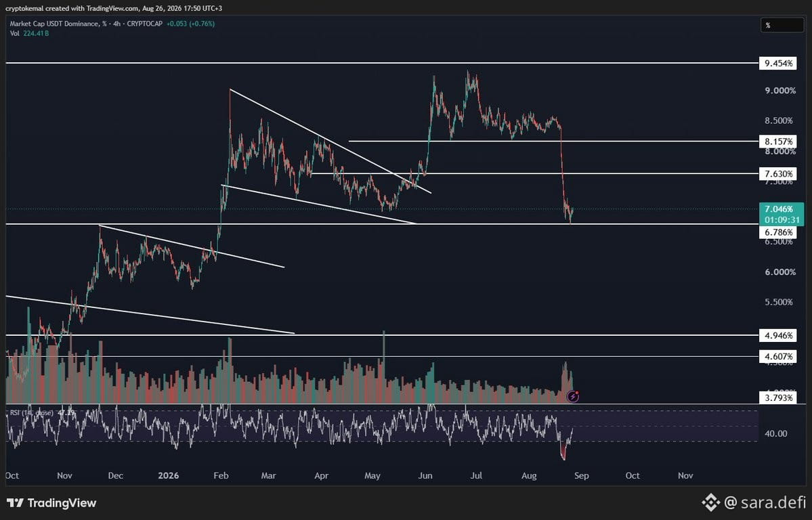Click the 8.500% price axis tick
The width and height of the screenshot is (812, 520).
click(x=778, y=121)
